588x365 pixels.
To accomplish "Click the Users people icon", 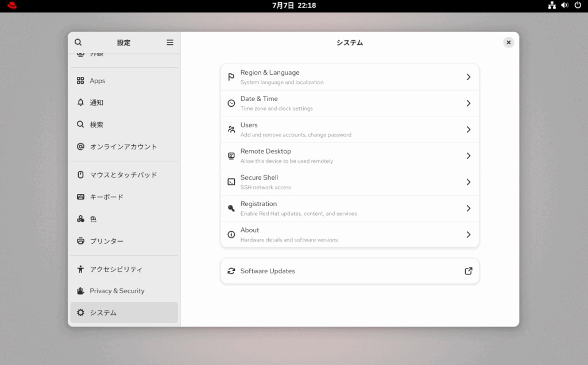I will [231, 130].
